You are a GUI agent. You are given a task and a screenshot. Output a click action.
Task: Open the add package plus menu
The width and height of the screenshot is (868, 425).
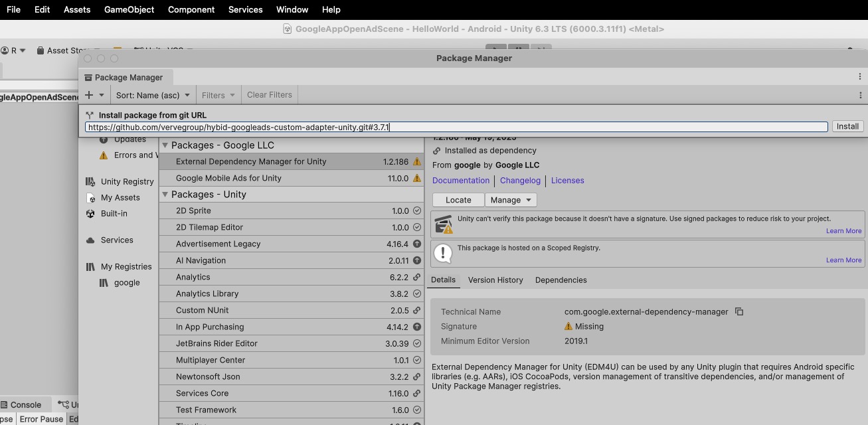pyautogui.click(x=94, y=95)
